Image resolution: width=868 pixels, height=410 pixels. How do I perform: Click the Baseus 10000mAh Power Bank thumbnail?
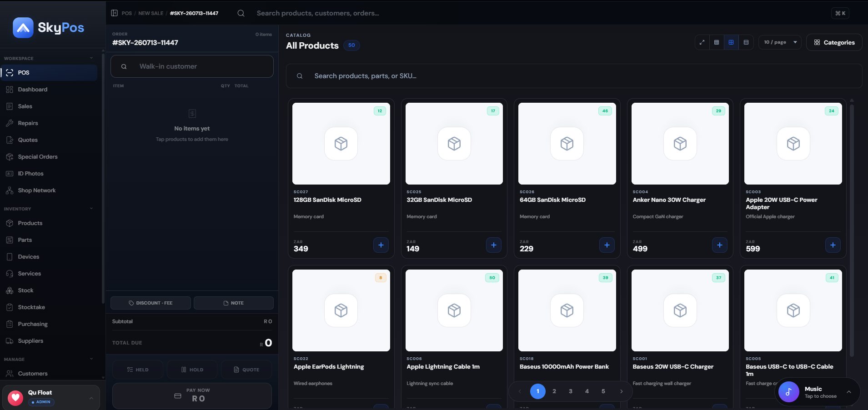click(x=567, y=310)
